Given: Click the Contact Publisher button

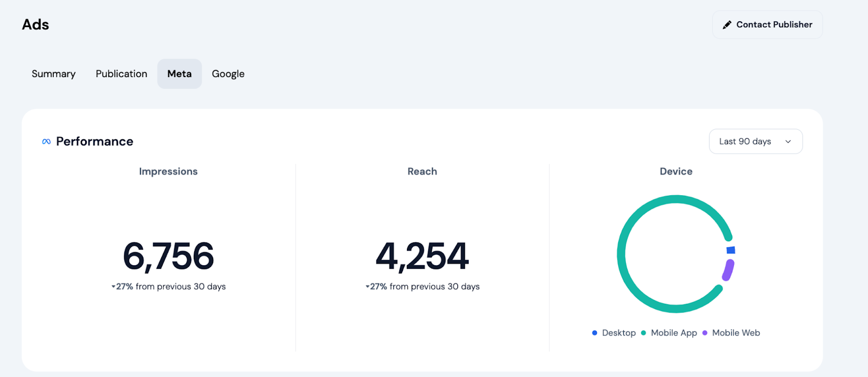Looking at the screenshot, I should (x=767, y=24).
